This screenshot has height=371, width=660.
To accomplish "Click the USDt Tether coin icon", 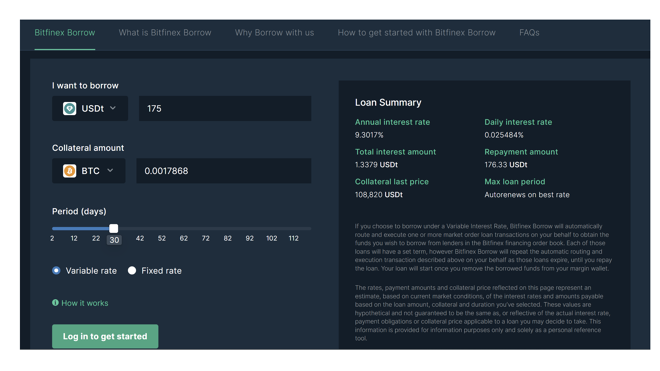I will pos(69,109).
